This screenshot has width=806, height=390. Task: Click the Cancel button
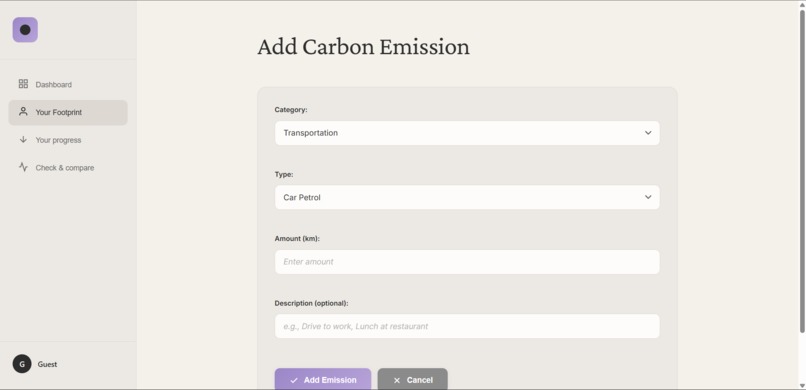click(413, 379)
